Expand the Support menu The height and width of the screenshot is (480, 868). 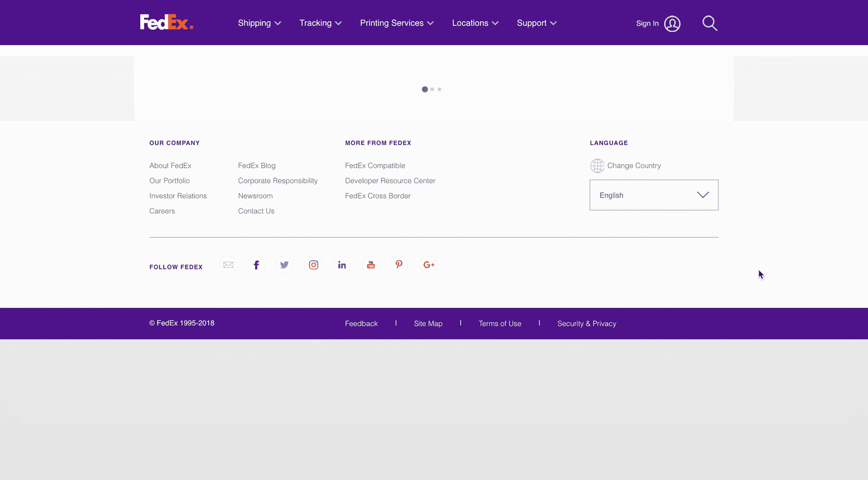coord(537,23)
